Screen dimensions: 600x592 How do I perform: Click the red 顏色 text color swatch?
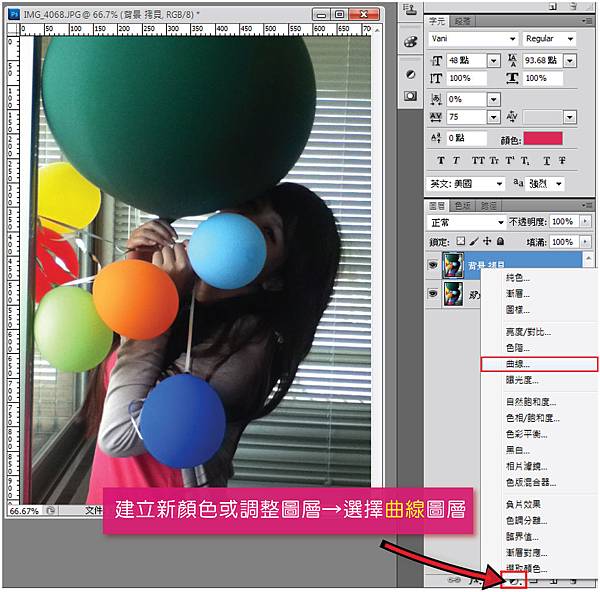click(543, 139)
